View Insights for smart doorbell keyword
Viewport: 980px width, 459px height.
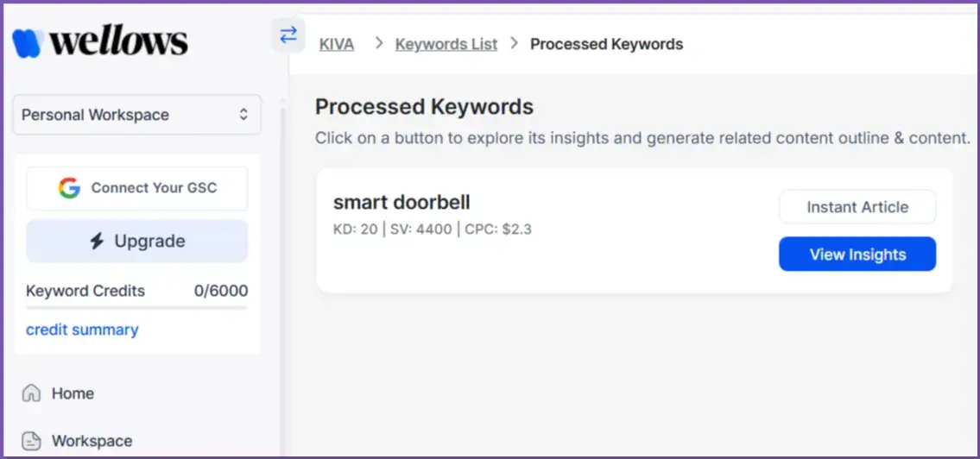coord(857,255)
